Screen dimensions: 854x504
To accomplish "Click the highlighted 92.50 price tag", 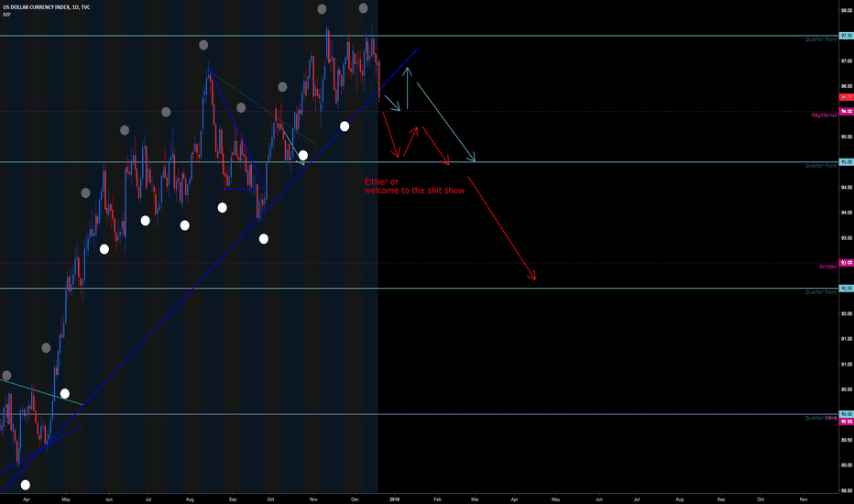I will [847, 289].
